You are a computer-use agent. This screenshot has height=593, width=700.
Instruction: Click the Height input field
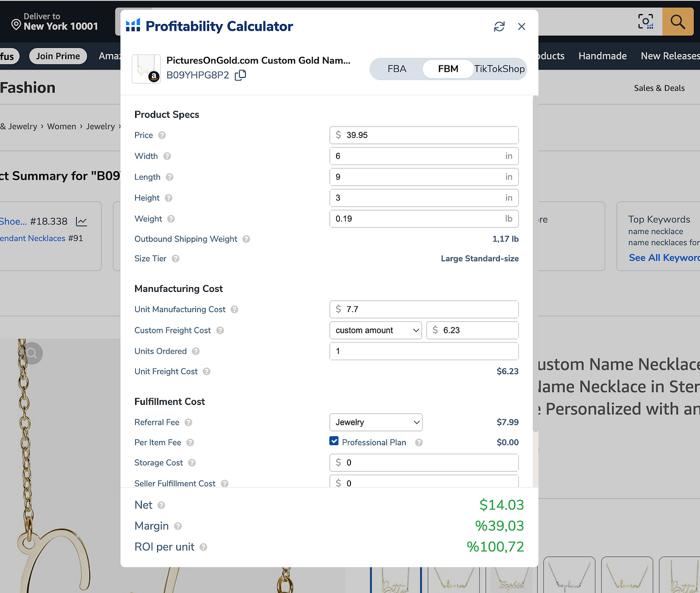click(424, 198)
